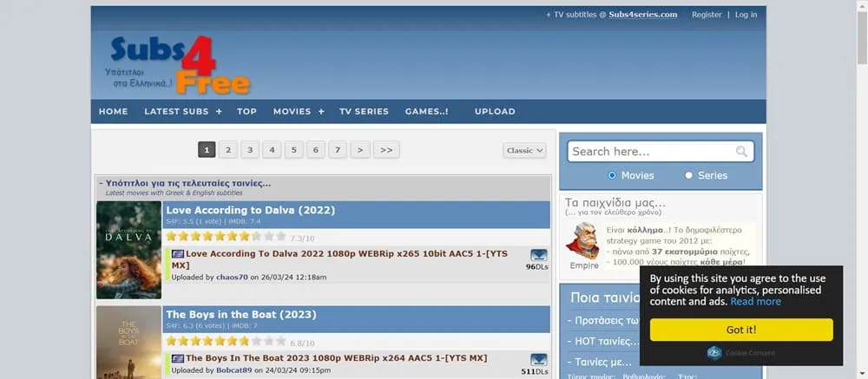Open Love According to Dalva (2022) title

click(251, 210)
